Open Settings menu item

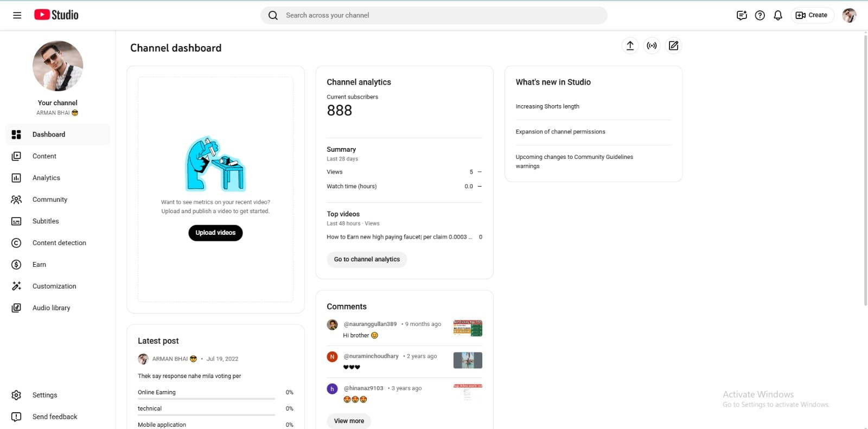point(58,395)
